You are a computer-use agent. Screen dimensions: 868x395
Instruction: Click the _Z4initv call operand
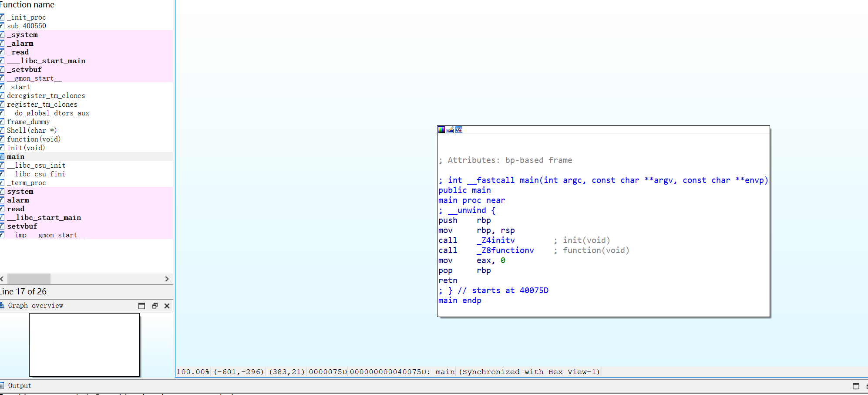point(496,240)
